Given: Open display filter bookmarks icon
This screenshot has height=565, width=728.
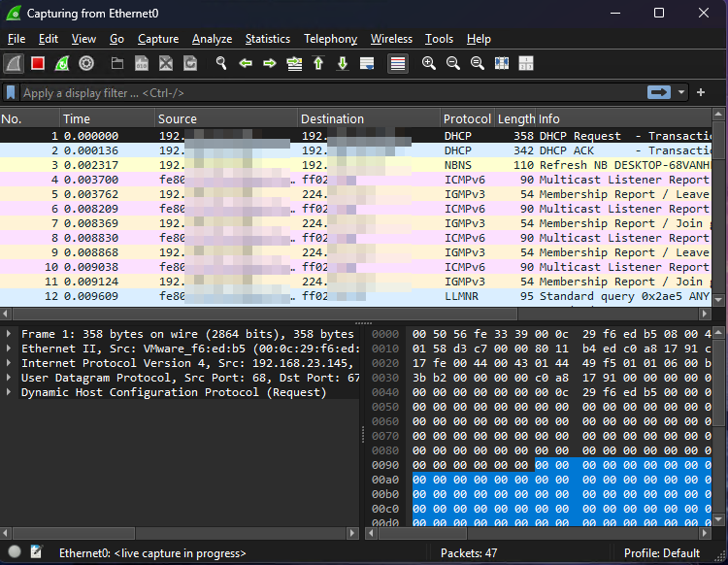Looking at the screenshot, I should click(11, 93).
